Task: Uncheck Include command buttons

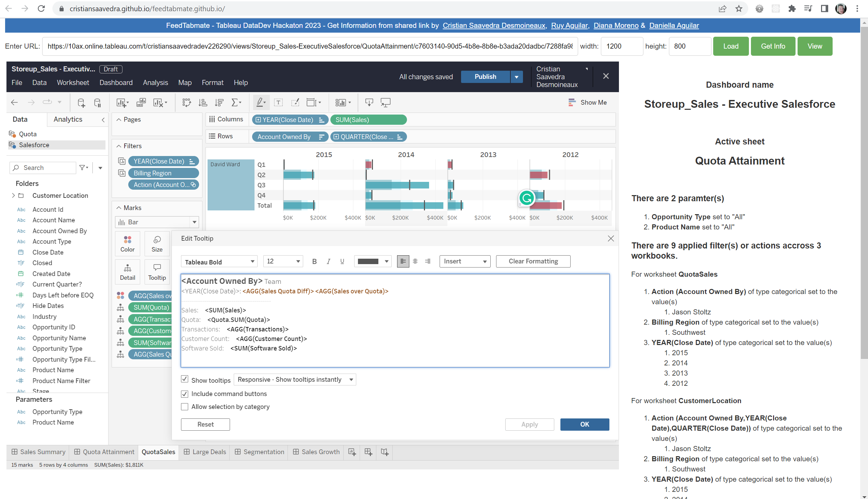Action: point(184,394)
